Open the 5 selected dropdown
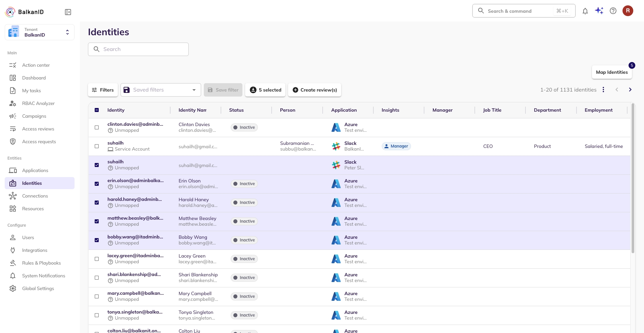The height and width of the screenshot is (333, 644). [x=265, y=90]
